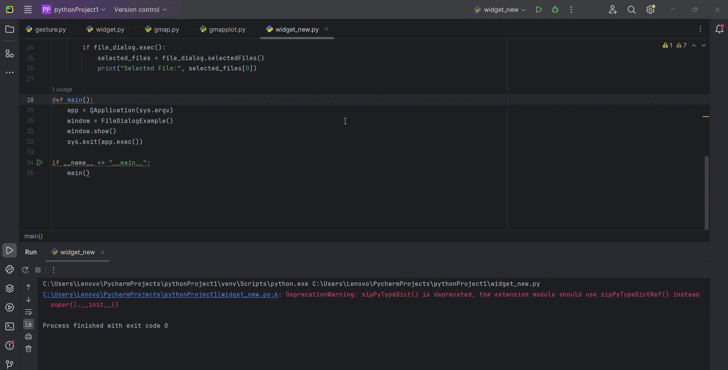This screenshot has height=370, width=728.
Task: Click the 1 usage inlay hint
Action: click(62, 89)
